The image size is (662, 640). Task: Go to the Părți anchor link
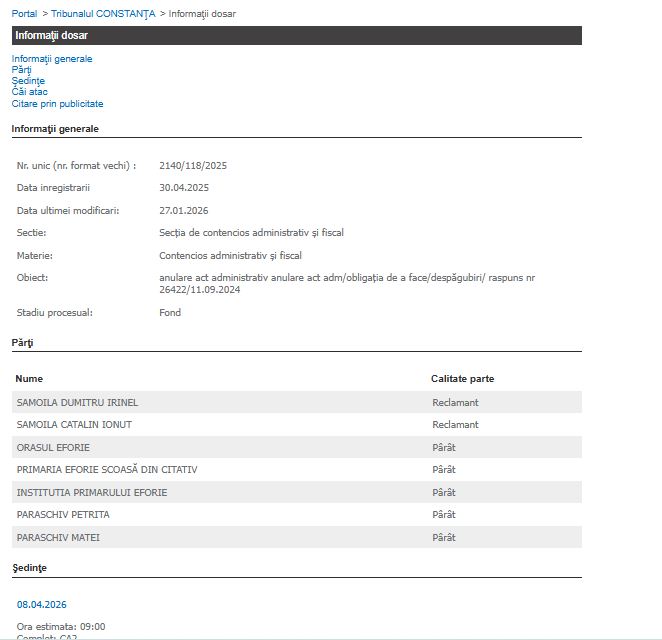pos(21,70)
